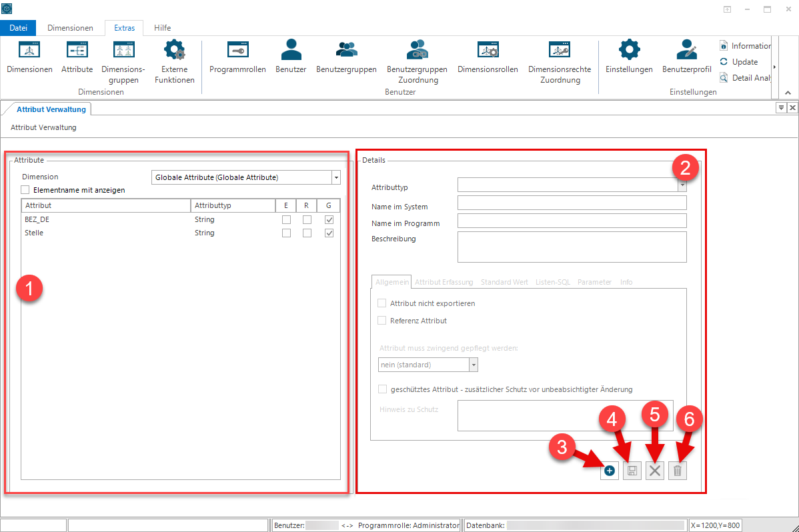Click the Name im Programm field
The height and width of the screenshot is (532, 799).
pos(572,221)
